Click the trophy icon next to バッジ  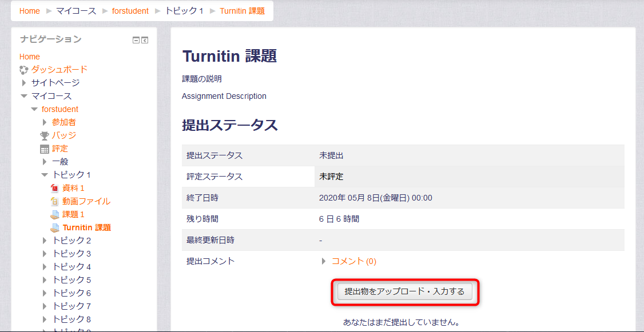point(45,135)
